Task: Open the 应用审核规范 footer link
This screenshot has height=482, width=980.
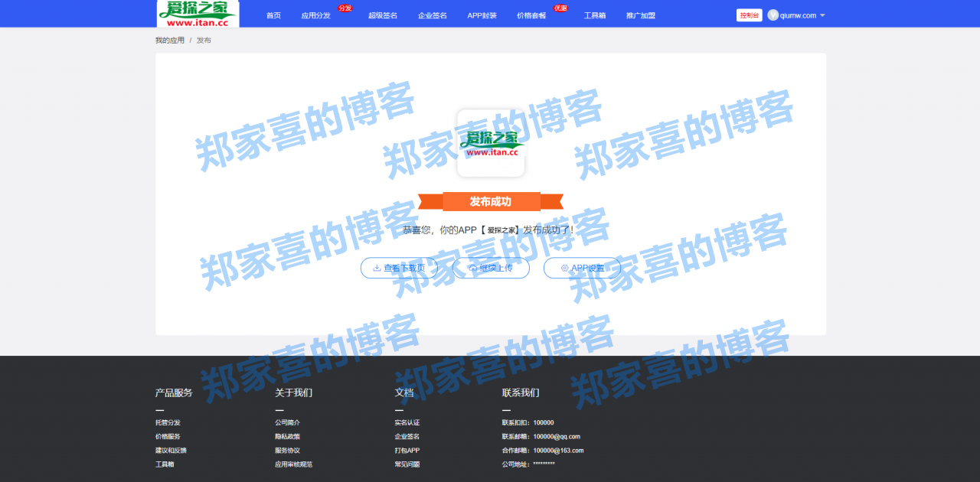Action: coord(294,464)
